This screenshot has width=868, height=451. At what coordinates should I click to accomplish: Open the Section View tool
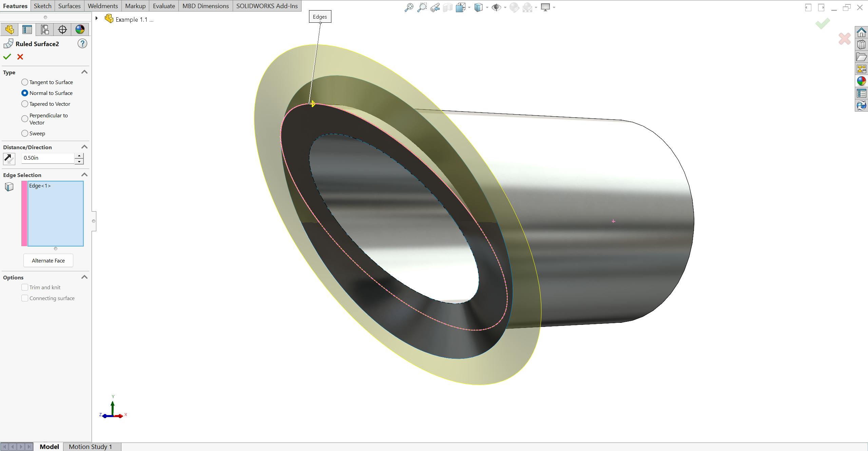(x=448, y=7)
